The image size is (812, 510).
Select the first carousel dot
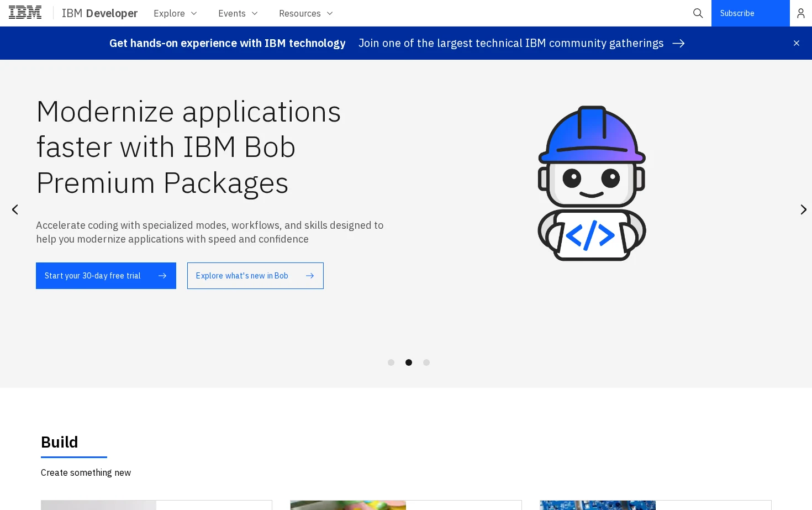click(391, 362)
